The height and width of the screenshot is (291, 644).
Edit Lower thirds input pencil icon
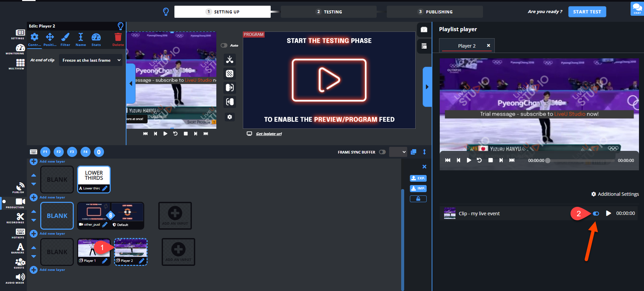point(105,188)
